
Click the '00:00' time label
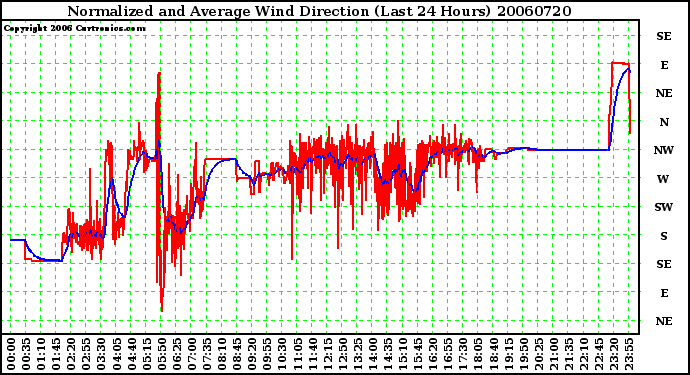11,354
